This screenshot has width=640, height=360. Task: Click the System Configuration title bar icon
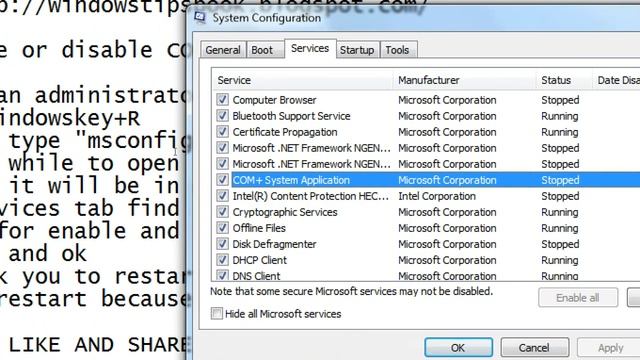coord(200,18)
